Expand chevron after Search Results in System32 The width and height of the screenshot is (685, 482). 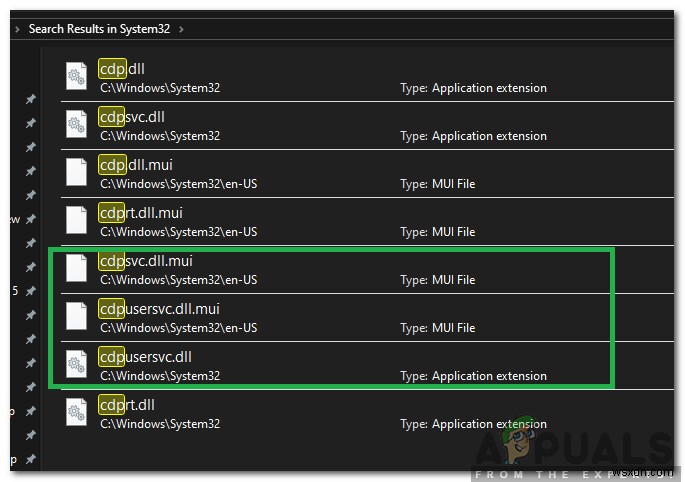[x=181, y=29]
